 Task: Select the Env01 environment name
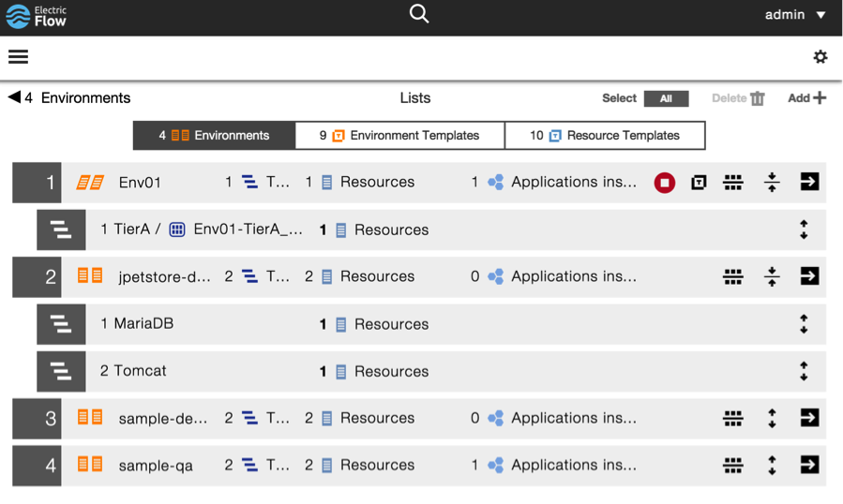point(140,183)
